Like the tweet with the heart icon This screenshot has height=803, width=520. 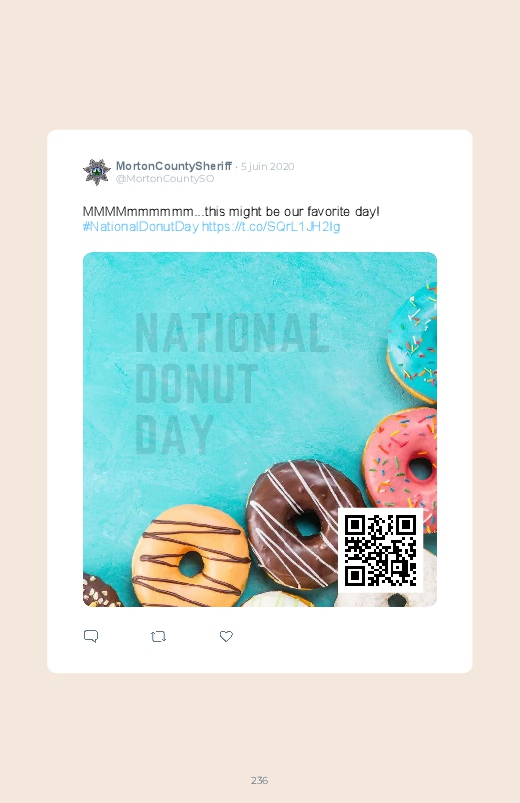(226, 636)
